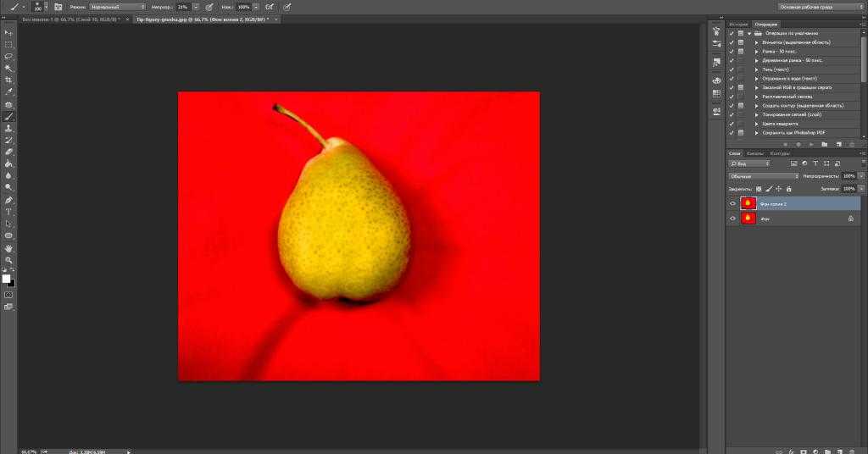Open the brush panel toggle icon

point(57,7)
